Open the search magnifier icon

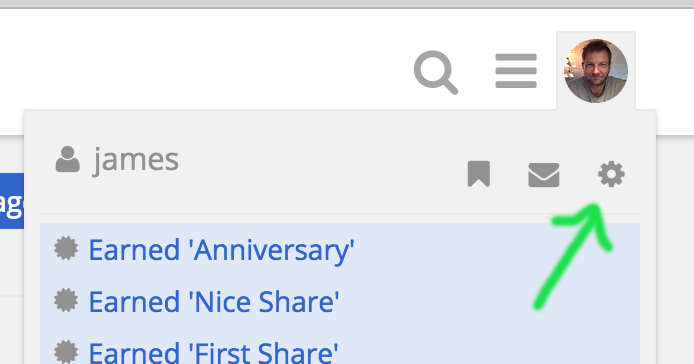(x=436, y=72)
